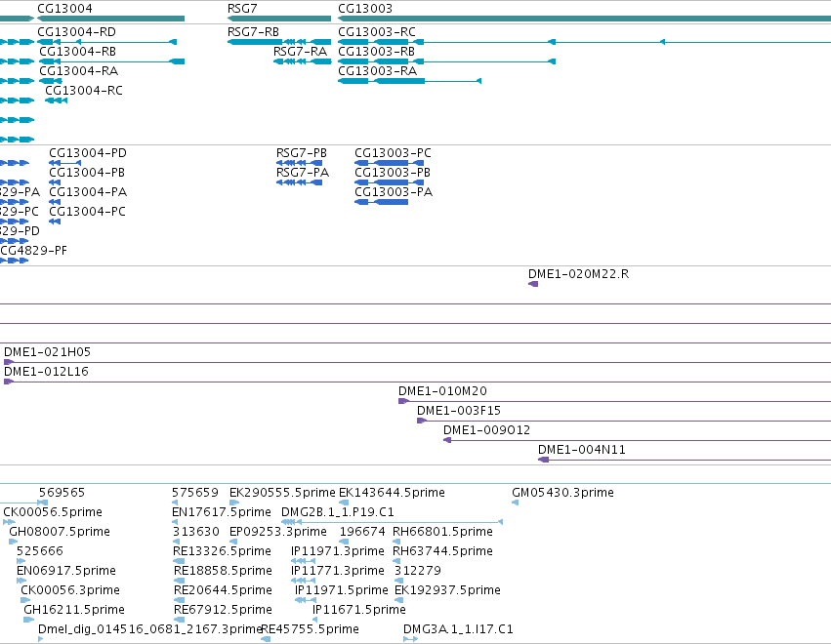This screenshot has height=644, width=831.
Task: Select EST EK143644.5prime
Action: coord(392,493)
